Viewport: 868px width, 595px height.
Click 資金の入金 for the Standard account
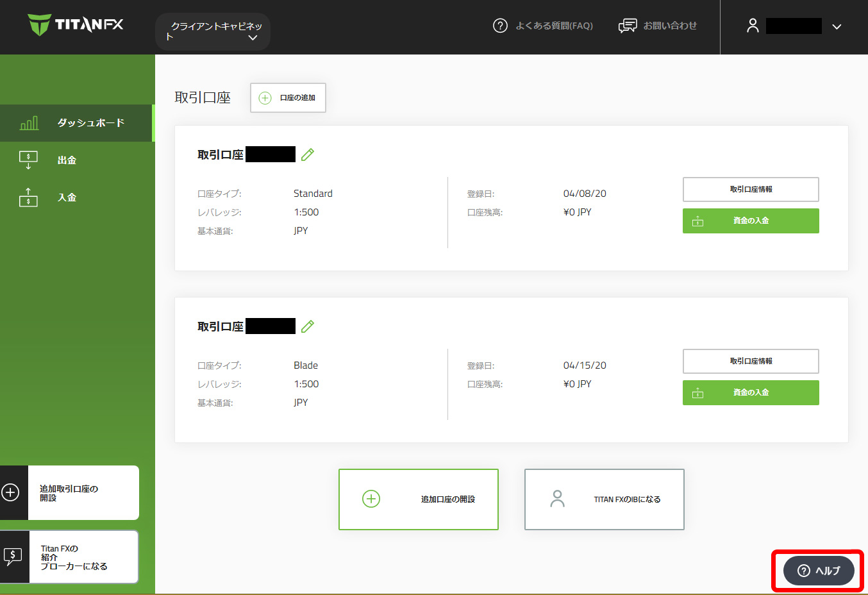point(751,221)
